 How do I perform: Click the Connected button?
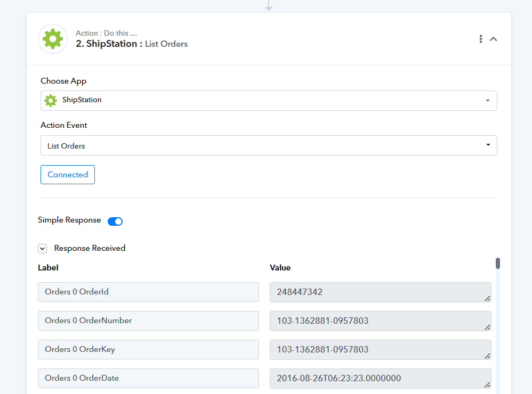pyautogui.click(x=68, y=175)
